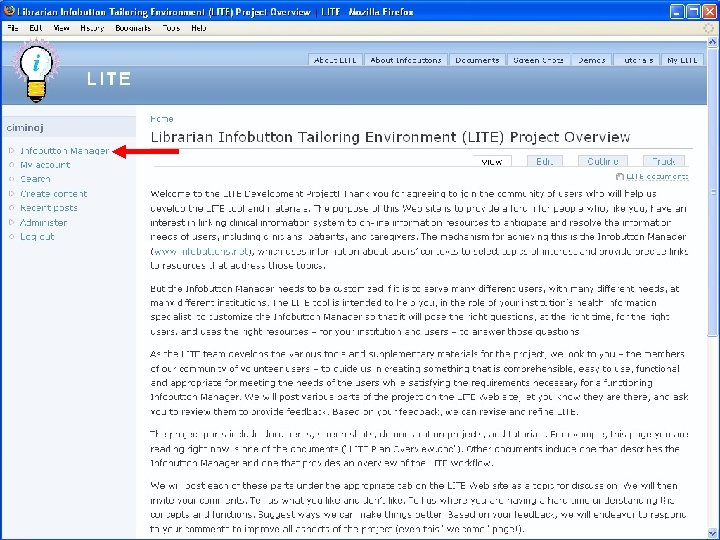Click the Firefox activity throbber icon
Image resolution: width=720 pixels, height=540 pixels.
click(x=709, y=28)
